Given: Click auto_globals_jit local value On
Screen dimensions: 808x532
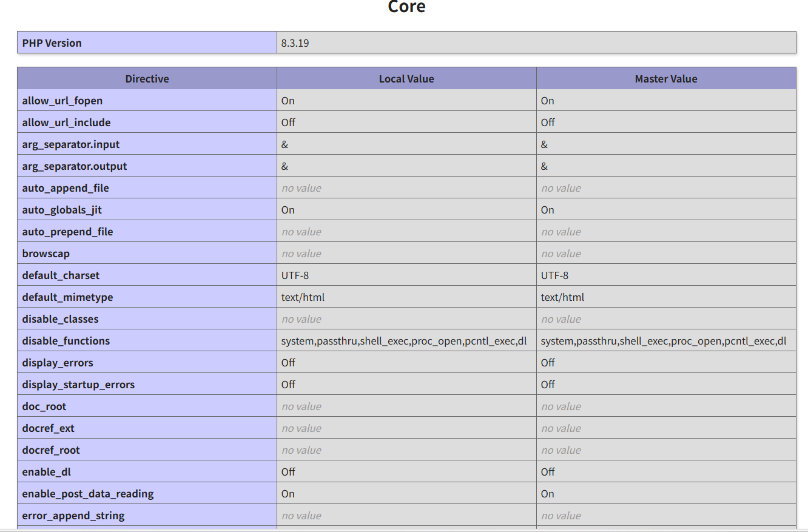Looking at the screenshot, I should (x=288, y=210).
